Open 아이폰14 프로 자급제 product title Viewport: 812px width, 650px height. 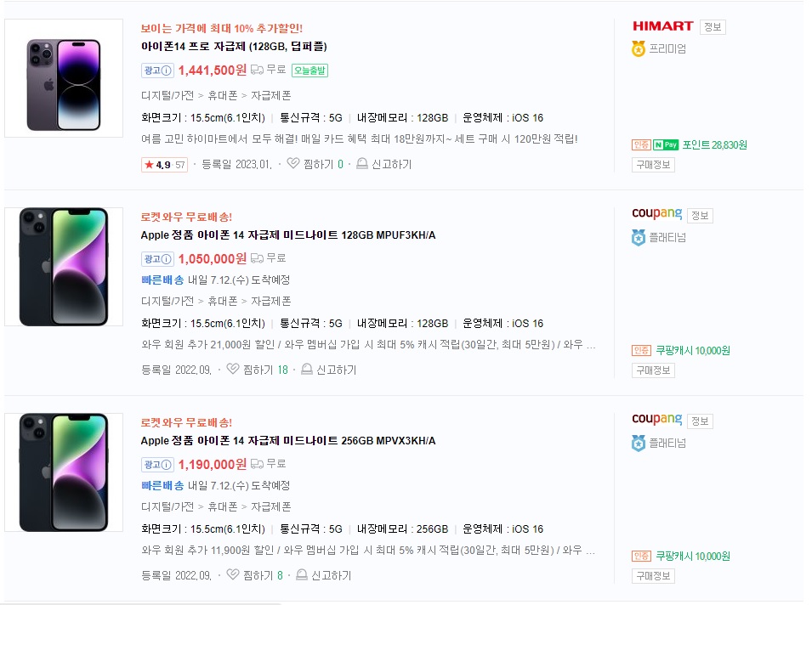point(234,47)
